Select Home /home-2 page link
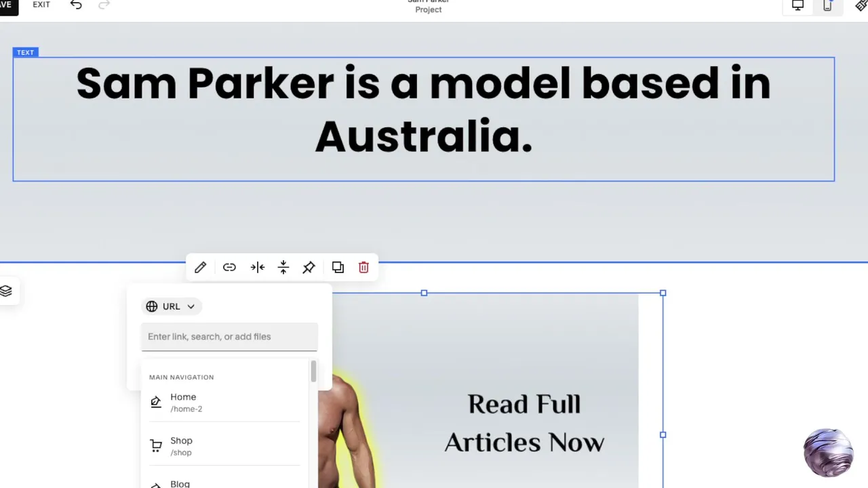 point(224,403)
